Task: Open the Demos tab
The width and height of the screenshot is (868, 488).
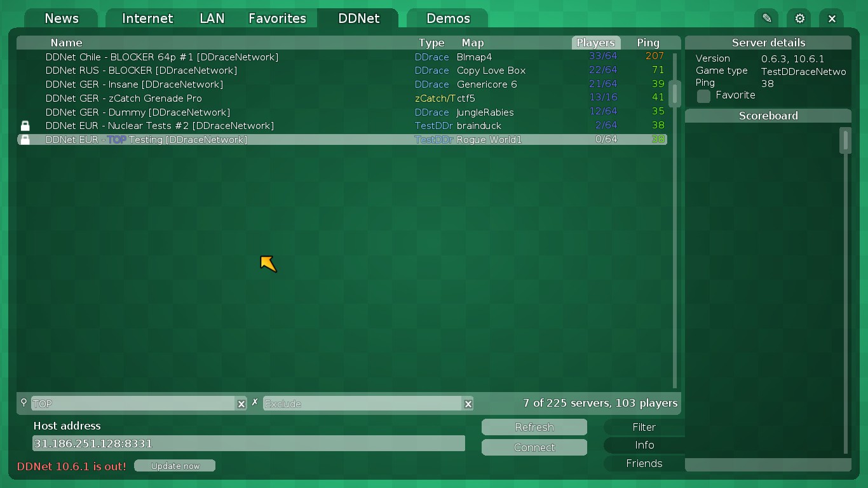Action: [448, 18]
